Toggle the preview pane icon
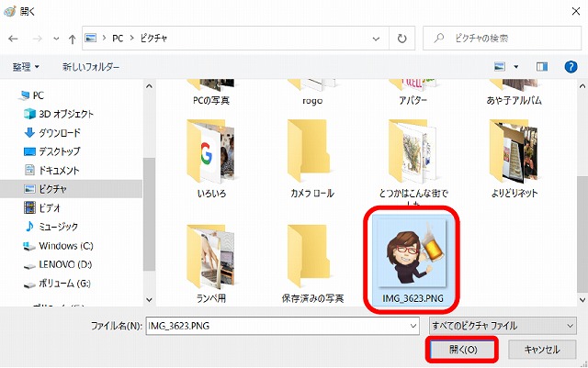The height and width of the screenshot is (368, 588). [542, 67]
